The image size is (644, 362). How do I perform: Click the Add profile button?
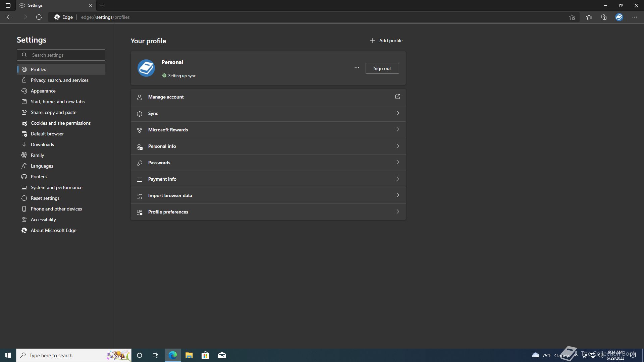(x=386, y=41)
